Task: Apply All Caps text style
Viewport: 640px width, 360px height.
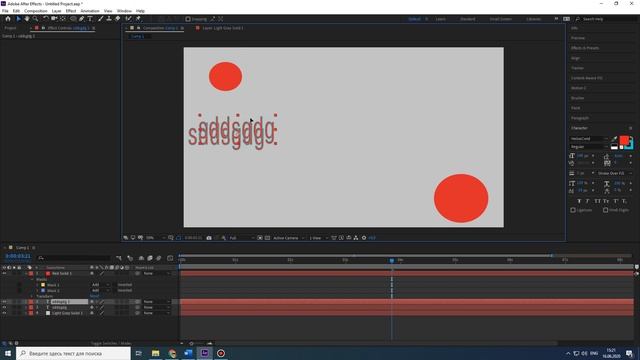Action: (597, 201)
